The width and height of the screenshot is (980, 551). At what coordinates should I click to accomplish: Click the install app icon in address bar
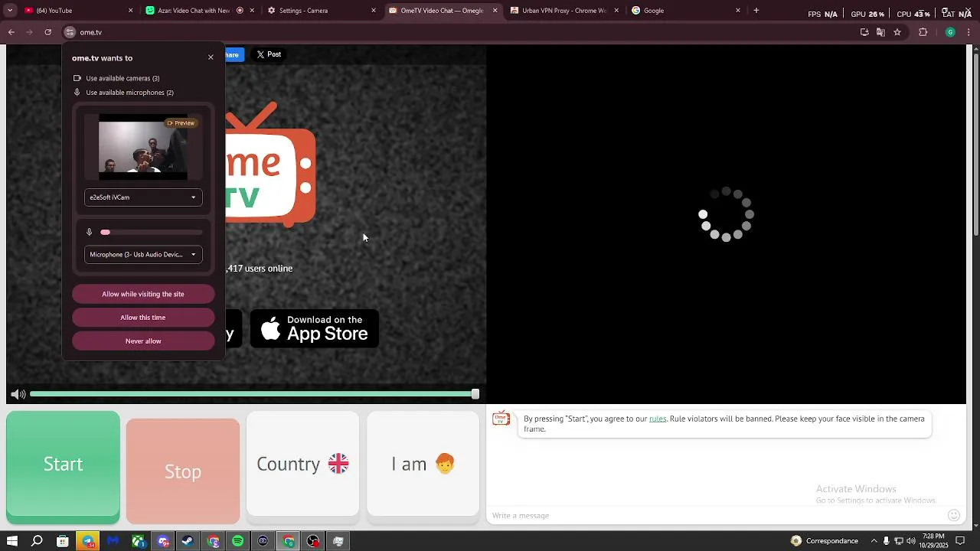(864, 32)
